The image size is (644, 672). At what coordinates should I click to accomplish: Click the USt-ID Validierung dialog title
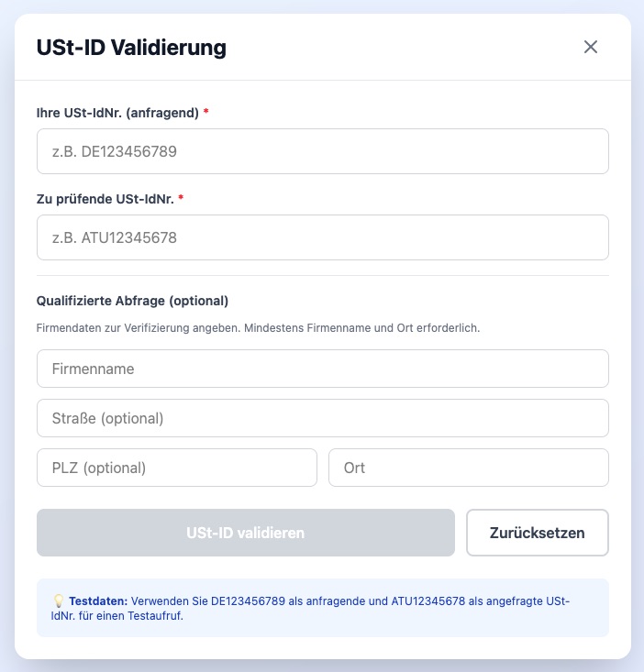click(131, 48)
